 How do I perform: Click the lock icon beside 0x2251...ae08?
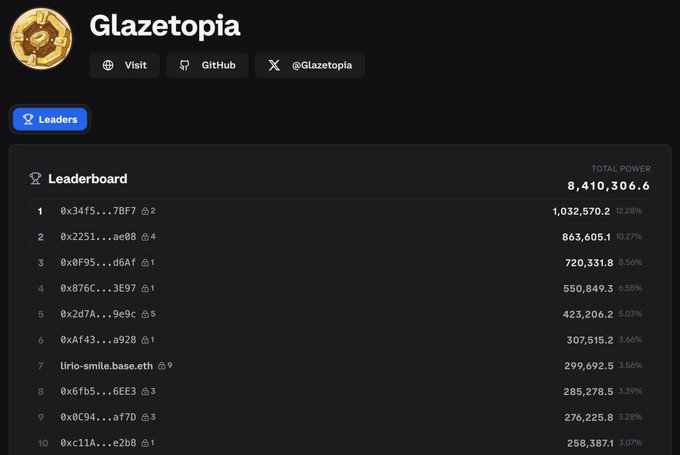click(146, 237)
